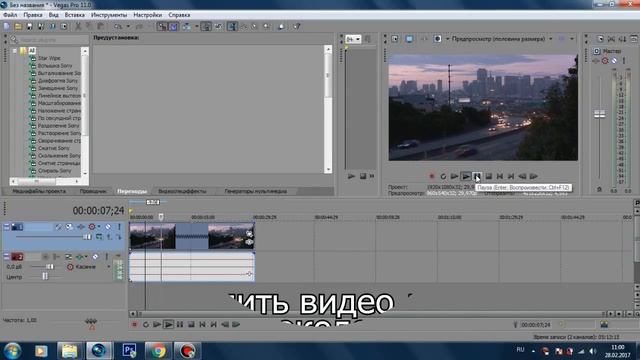Screen dimensions: 640x360
Task: Toggle Preview on External Monitor icon
Action: pyautogui.click(x=409, y=39)
